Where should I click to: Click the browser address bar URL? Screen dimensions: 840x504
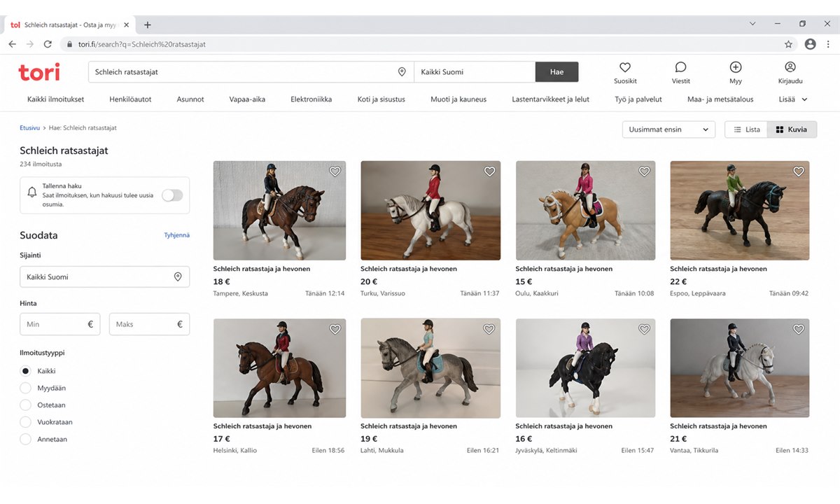click(142, 44)
